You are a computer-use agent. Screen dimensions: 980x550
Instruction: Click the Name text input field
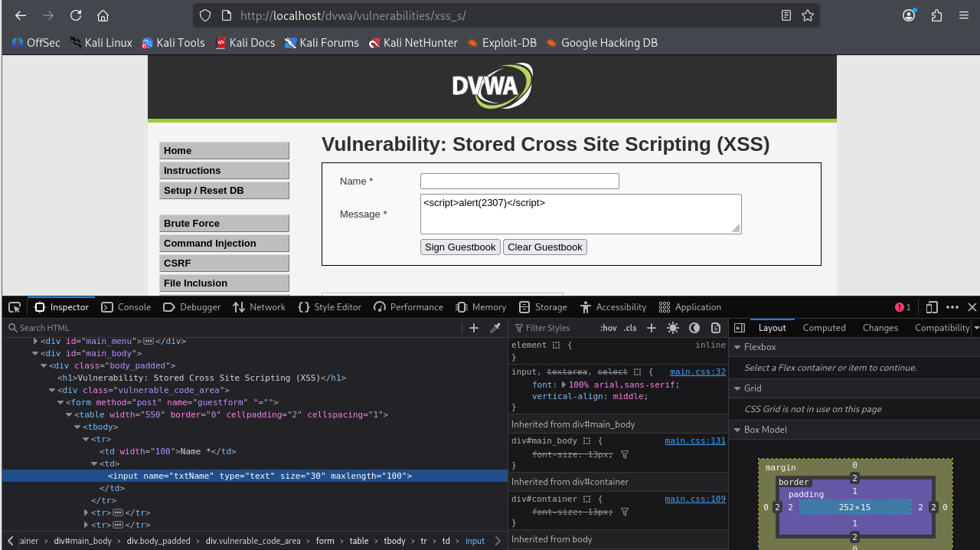[x=519, y=182]
